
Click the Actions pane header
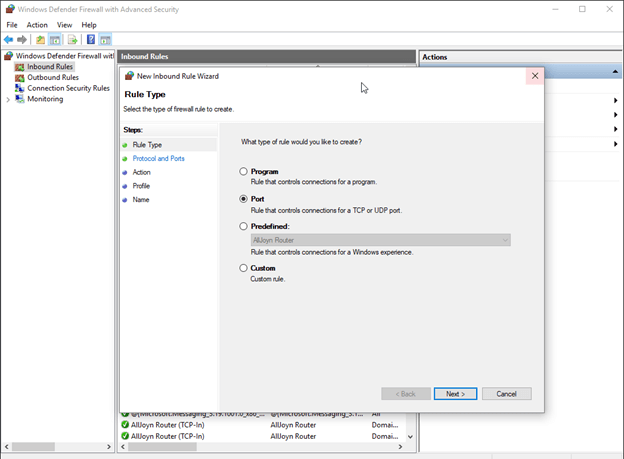[521, 57]
